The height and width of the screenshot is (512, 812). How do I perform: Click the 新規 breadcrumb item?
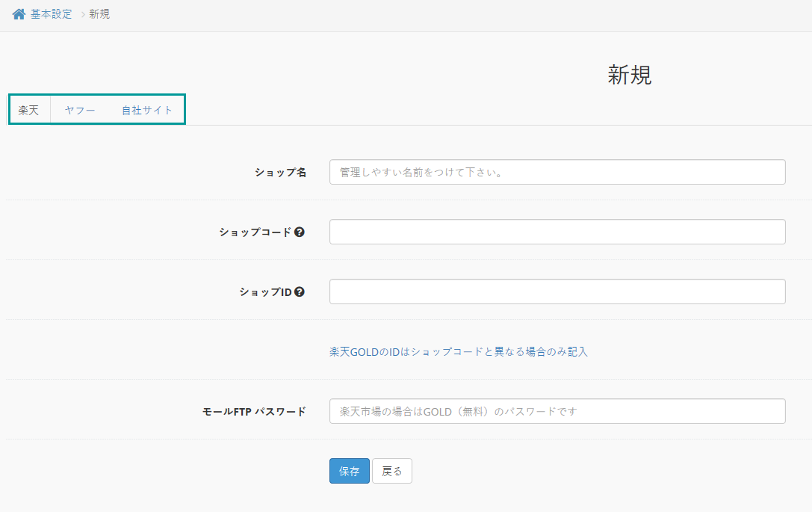click(99, 14)
